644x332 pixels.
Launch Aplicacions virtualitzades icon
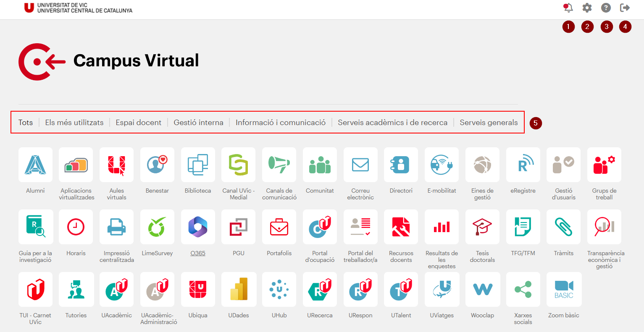[x=76, y=165]
